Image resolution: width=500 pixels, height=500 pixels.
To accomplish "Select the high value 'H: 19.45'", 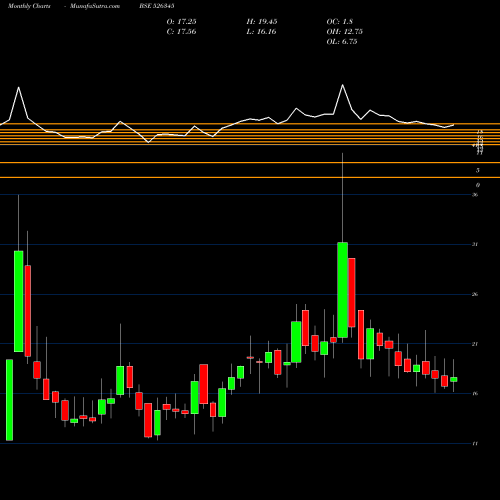I will click(x=262, y=22).
